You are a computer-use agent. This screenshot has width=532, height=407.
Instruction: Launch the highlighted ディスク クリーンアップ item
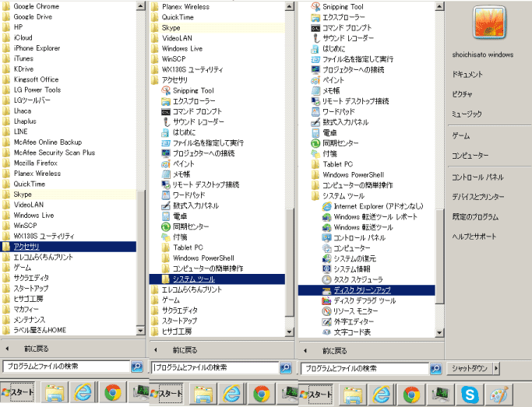366,290
